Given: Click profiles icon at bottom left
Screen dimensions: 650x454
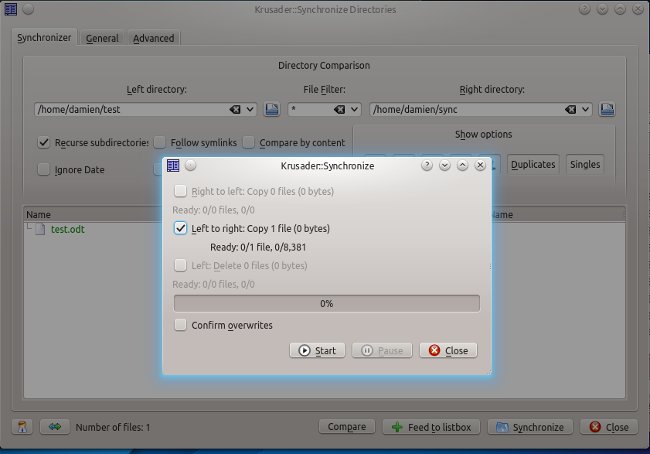Looking at the screenshot, I should point(22,427).
